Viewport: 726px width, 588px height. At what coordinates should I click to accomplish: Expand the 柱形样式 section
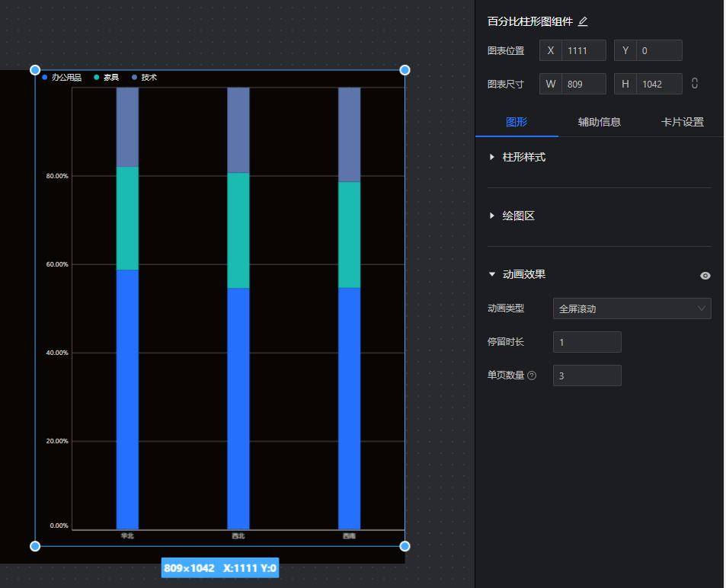(x=523, y=158)
